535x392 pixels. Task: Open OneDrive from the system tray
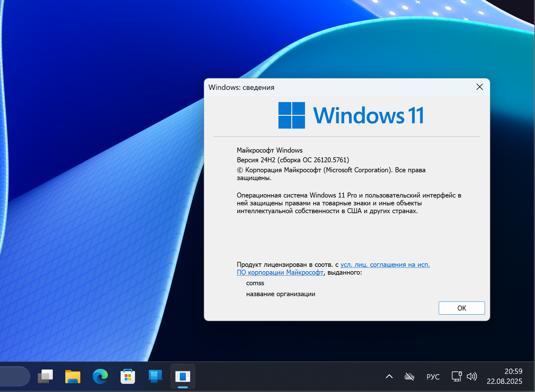[x=409, y=376]
